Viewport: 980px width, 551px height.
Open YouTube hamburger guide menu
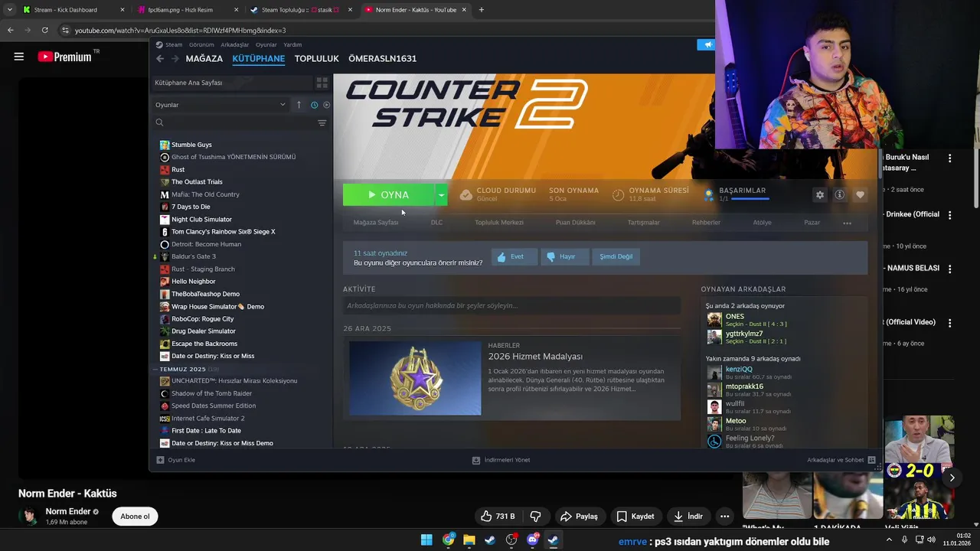[x=19, y=57]
